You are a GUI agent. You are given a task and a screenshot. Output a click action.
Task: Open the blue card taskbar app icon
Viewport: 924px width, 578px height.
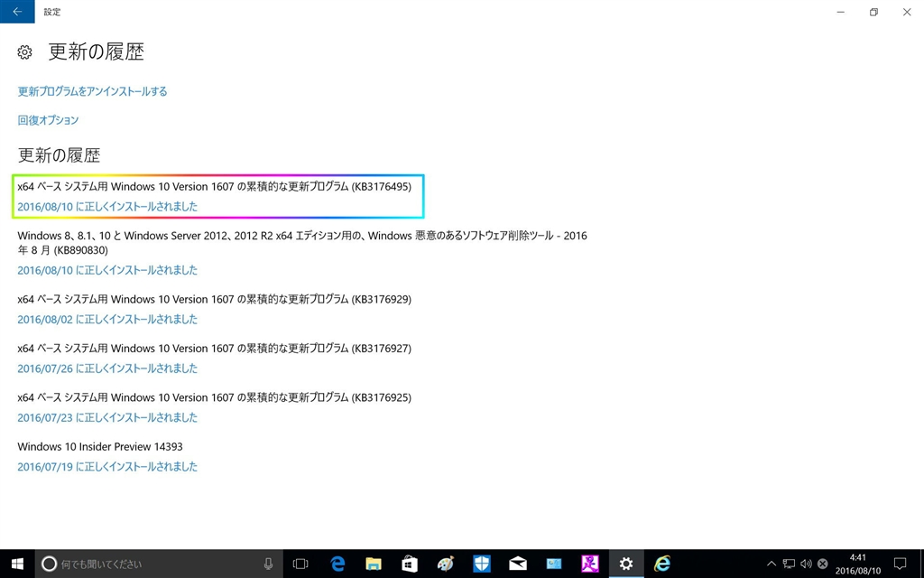point(554,564)
